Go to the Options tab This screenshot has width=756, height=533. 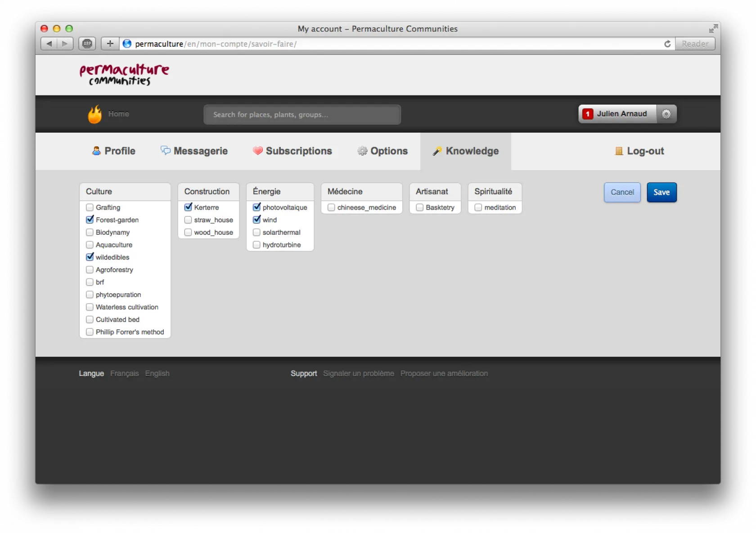tap(382, 151)
